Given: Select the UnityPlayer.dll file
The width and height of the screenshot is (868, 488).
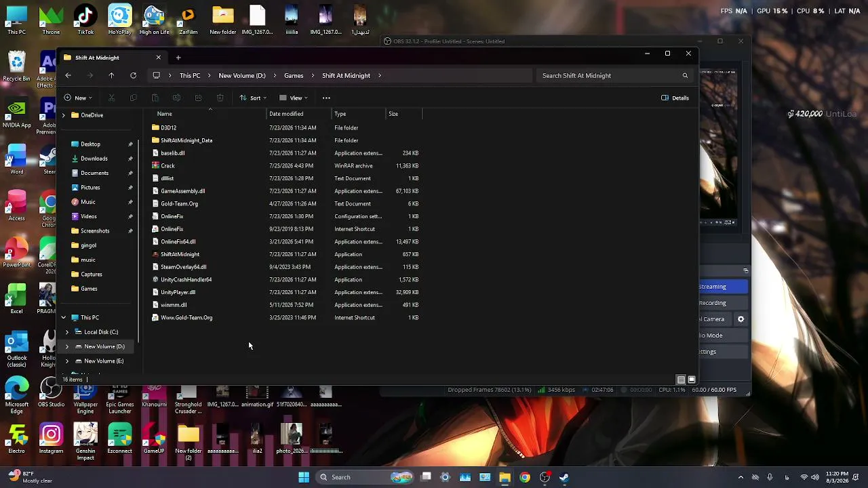Looking at the screenshot, I should pos(178,292).
